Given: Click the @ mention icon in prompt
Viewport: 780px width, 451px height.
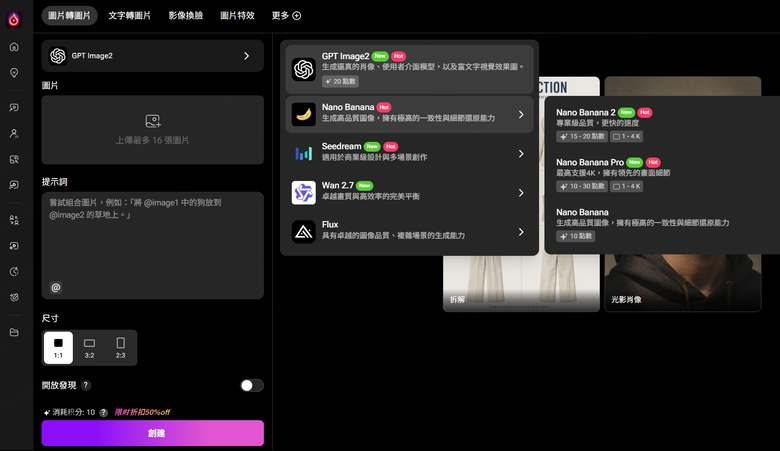Looking at the screenshot, I should pos(56,287).
